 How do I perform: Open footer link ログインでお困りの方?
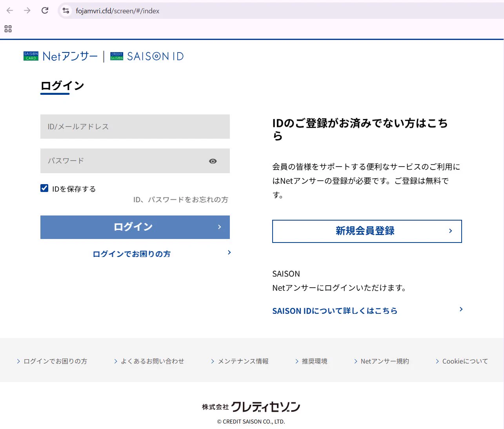(x=55, y=361)
